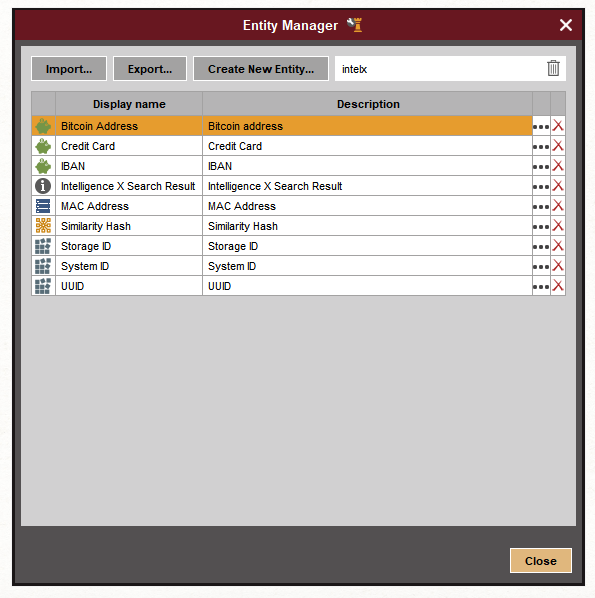
Task: Select the Storage ID display name cell
Action: click(x=129, y=246)
